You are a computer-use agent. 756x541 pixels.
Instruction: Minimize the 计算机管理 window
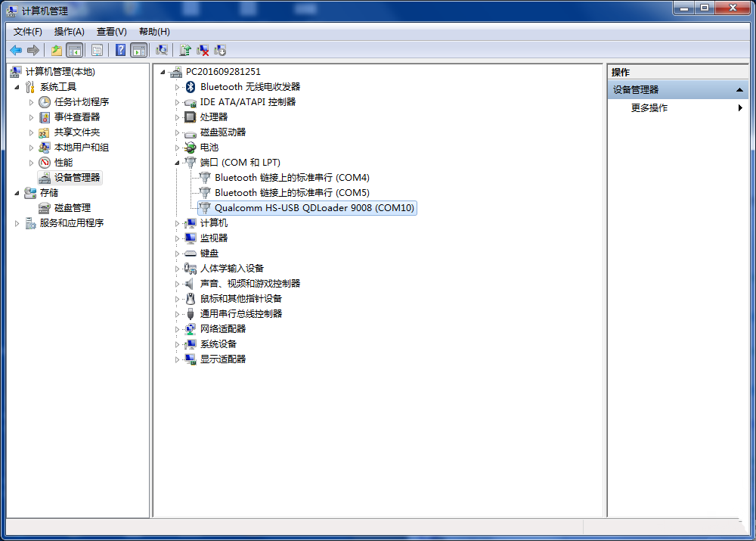(x=683, y=8)
